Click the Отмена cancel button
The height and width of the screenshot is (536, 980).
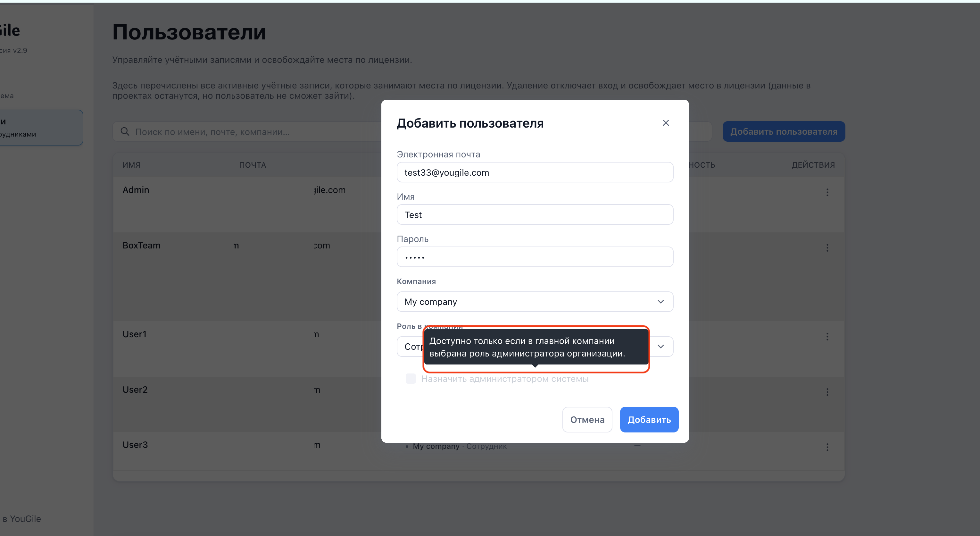(x=587, y=420)
